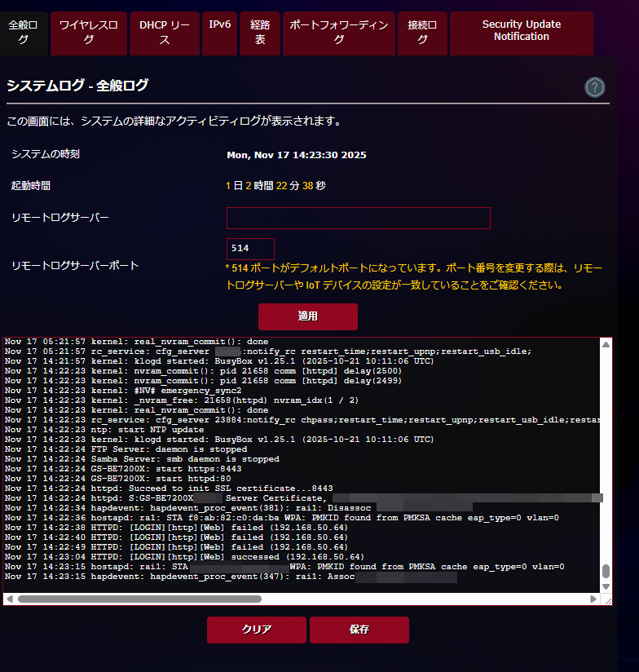Select the IPv6 tab
The width and height of the screenshot is (639, 672).
pyautogui.click(x=219, y=26)
